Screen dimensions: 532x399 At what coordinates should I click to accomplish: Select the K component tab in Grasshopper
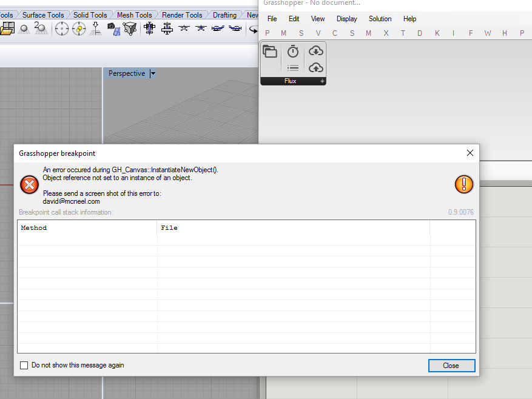437,33
